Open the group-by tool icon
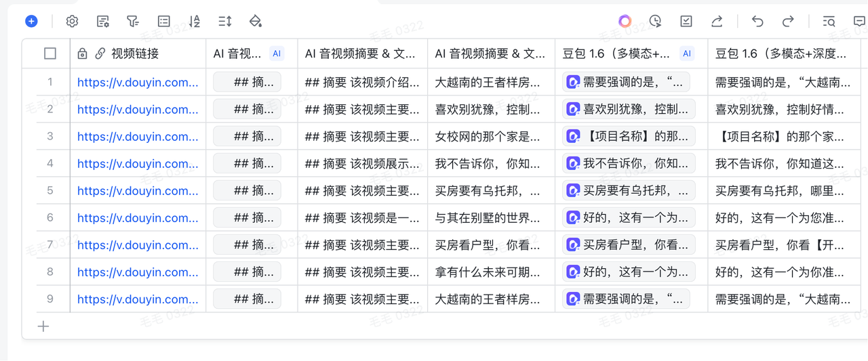This screenshot has width=868, height=361. (x=163, y=21)
